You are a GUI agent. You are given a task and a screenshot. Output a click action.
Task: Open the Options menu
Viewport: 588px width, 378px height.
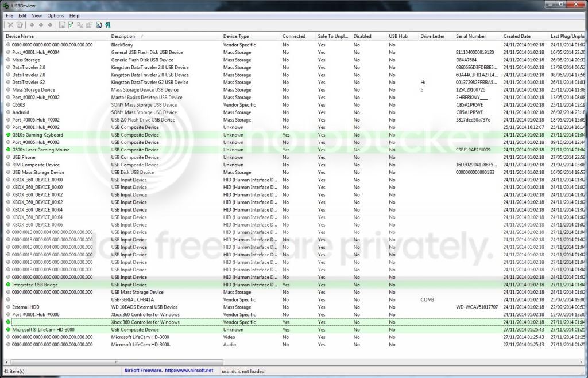[x=56, y=15]
